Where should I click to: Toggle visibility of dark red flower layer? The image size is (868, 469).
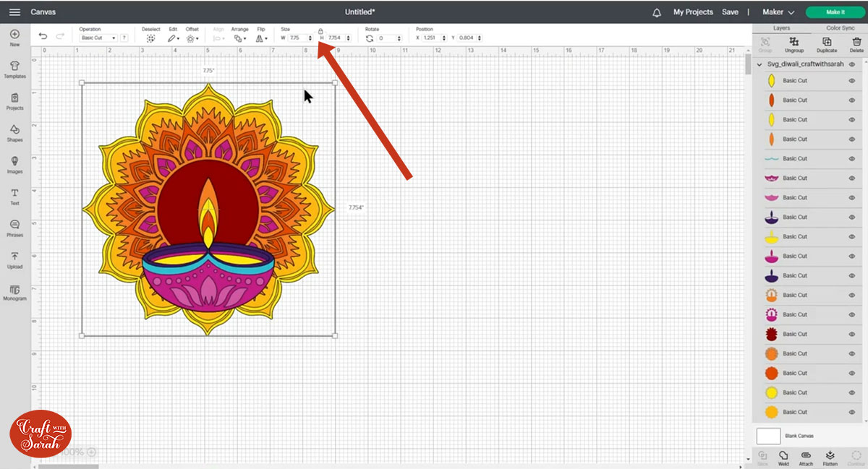[852, 335]
